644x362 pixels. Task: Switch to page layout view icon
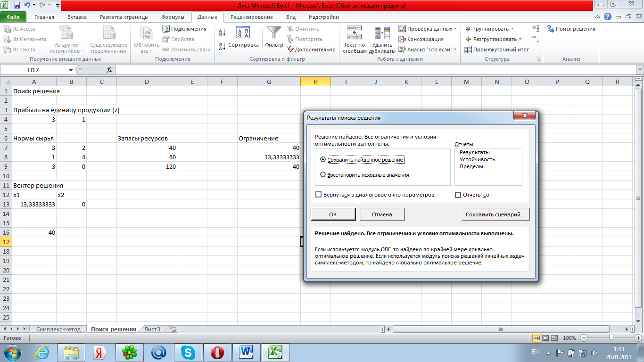545,338
